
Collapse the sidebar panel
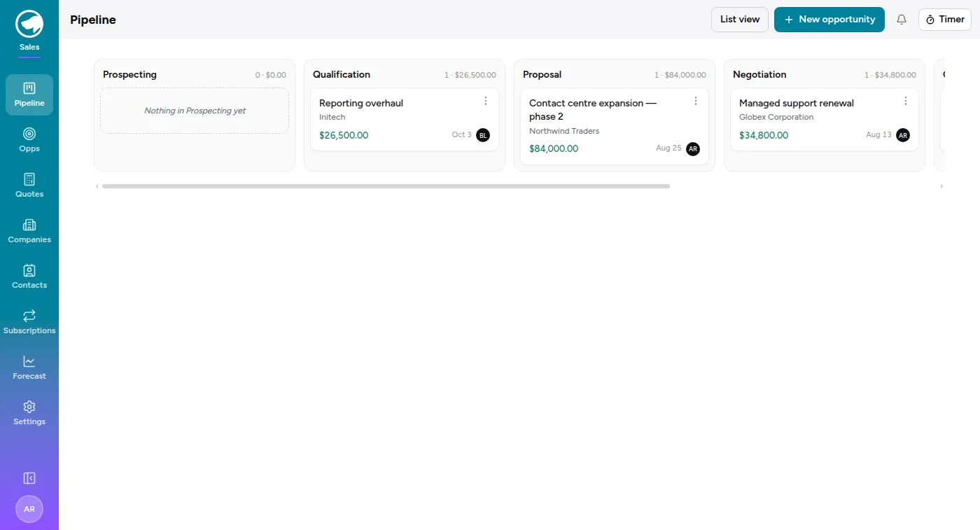(x=29, y=478)
